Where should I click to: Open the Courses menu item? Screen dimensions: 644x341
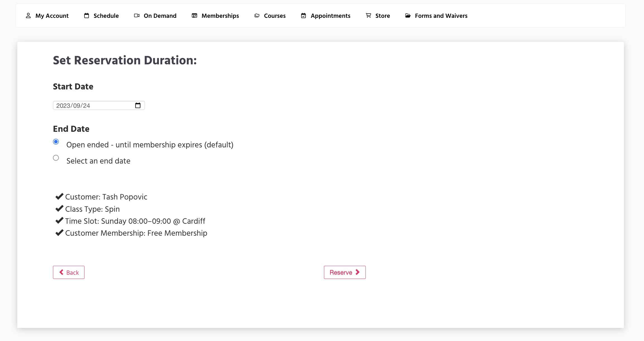(x=275, y=16)
